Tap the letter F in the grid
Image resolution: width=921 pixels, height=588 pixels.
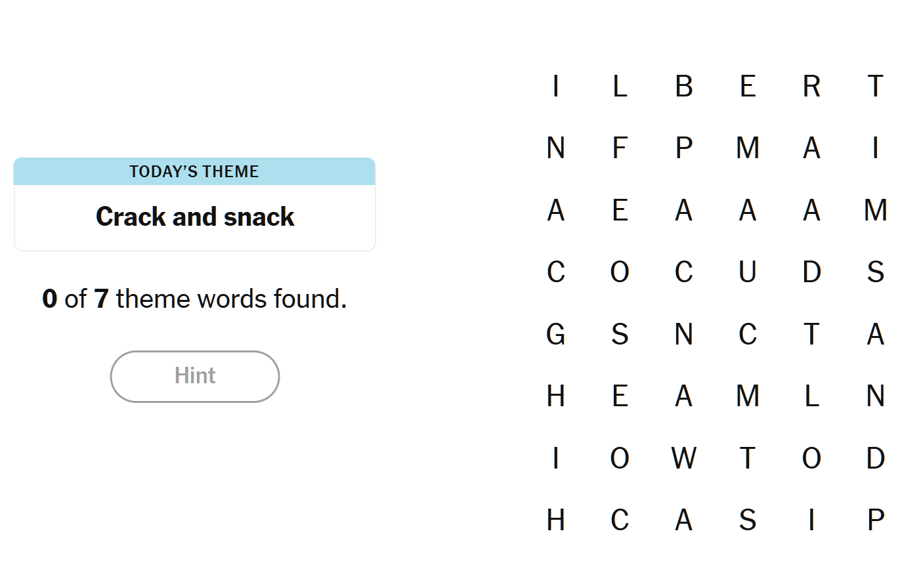(x=620, y=148)
